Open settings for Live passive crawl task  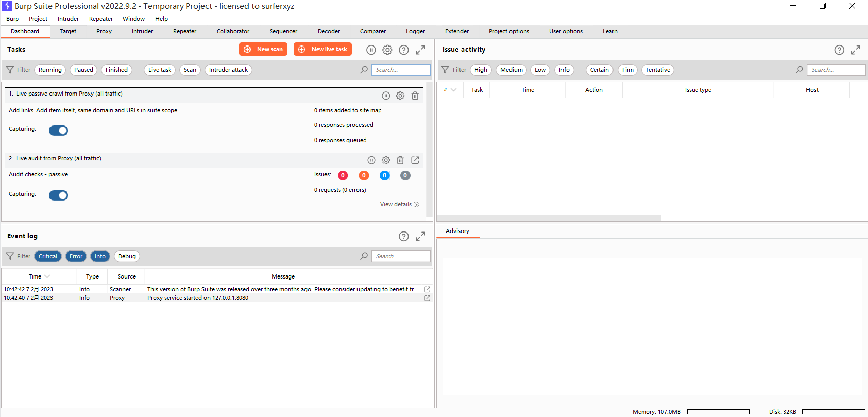[400, 96]
